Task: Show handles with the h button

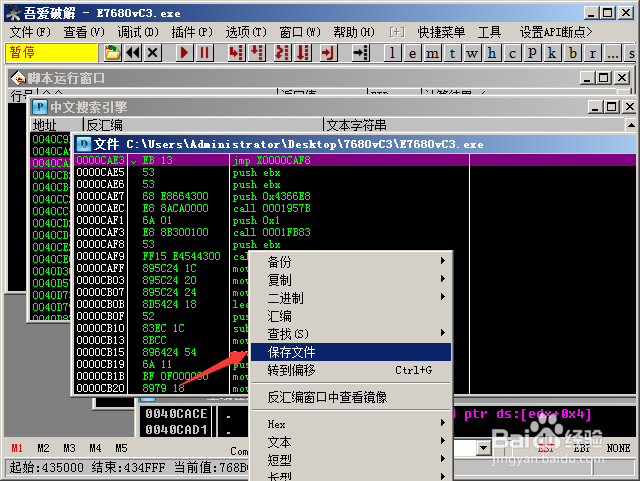Action: [x=492, y=53]
